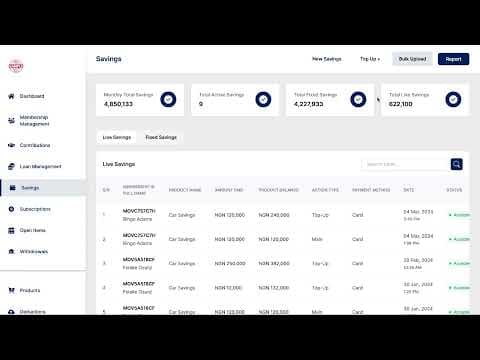Viewport: 480px width, 360px height.
Task: Expand the Top Up dropdown
Action: [370, 59]
